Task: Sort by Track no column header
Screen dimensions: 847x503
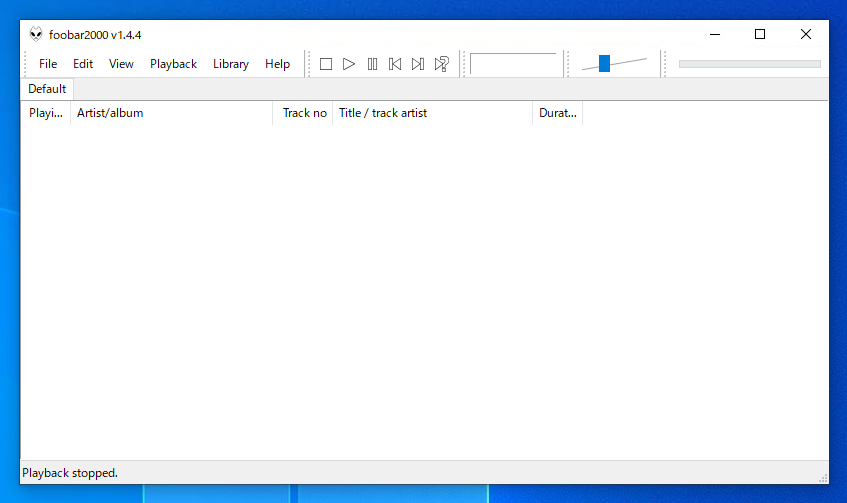Action: tap(302, 113)
